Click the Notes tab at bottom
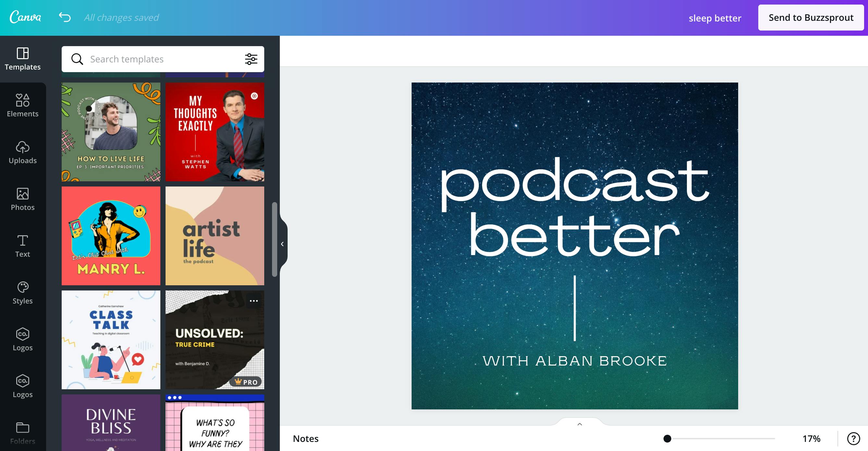868x451 pixels. click(x=306, y=438)
